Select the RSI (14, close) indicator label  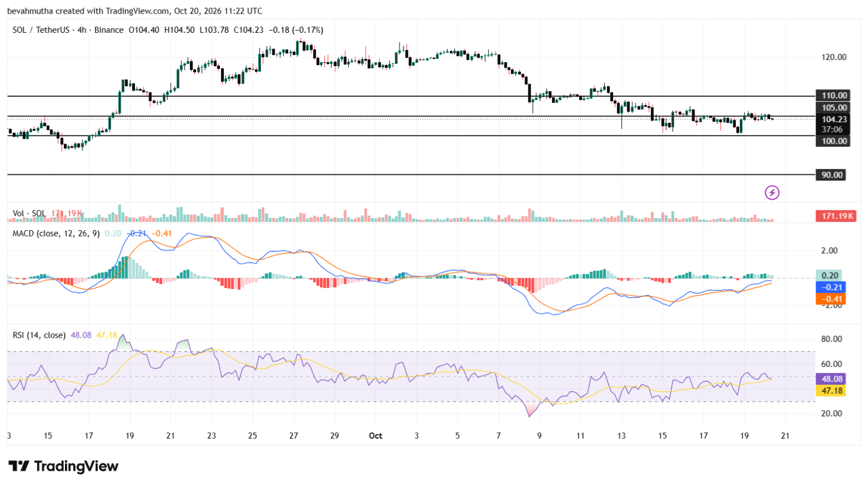pos(39,335)
